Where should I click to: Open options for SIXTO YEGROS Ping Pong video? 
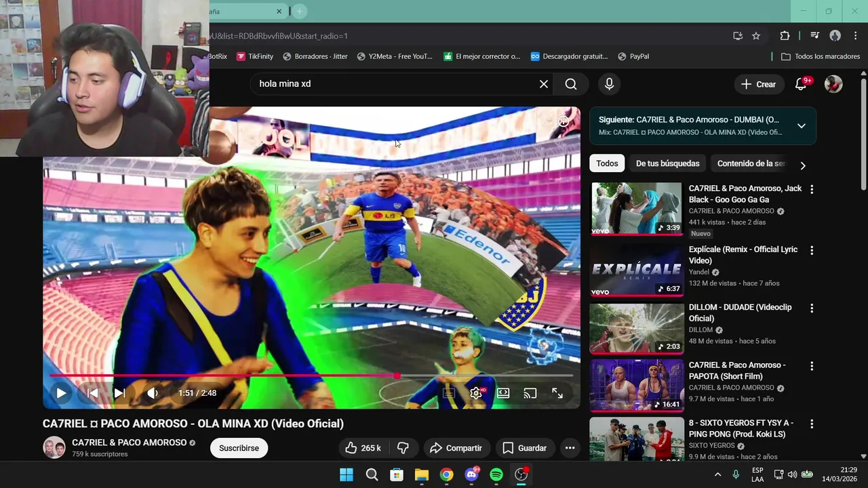click(812, 424)
